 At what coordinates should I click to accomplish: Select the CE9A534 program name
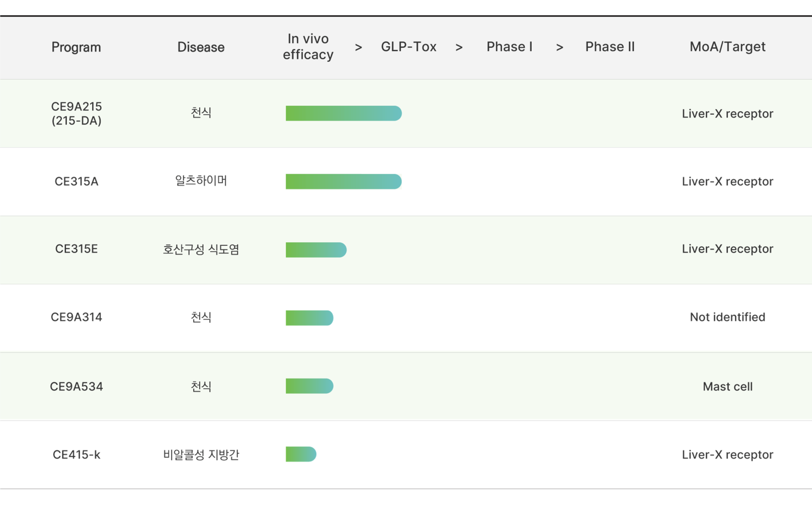(76, 387)
